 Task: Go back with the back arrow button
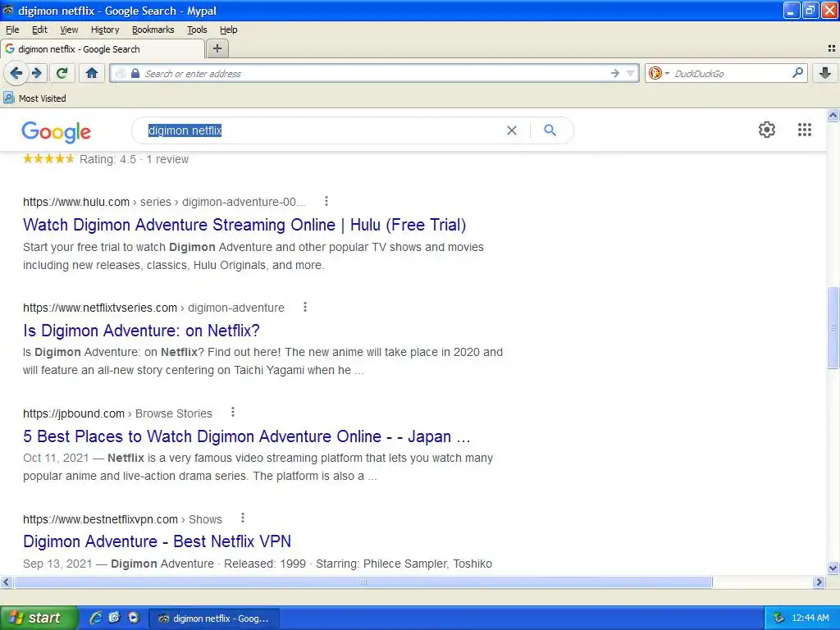[x=16, y=73]
